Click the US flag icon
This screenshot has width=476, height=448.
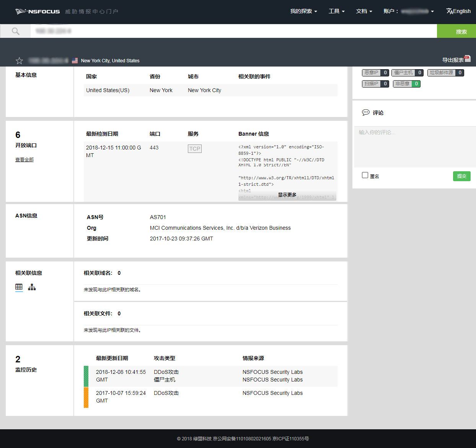(x=75, y=61)
